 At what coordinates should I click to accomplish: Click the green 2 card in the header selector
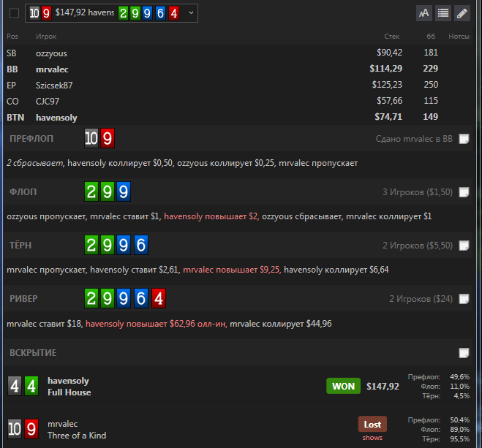pos(124,13)
